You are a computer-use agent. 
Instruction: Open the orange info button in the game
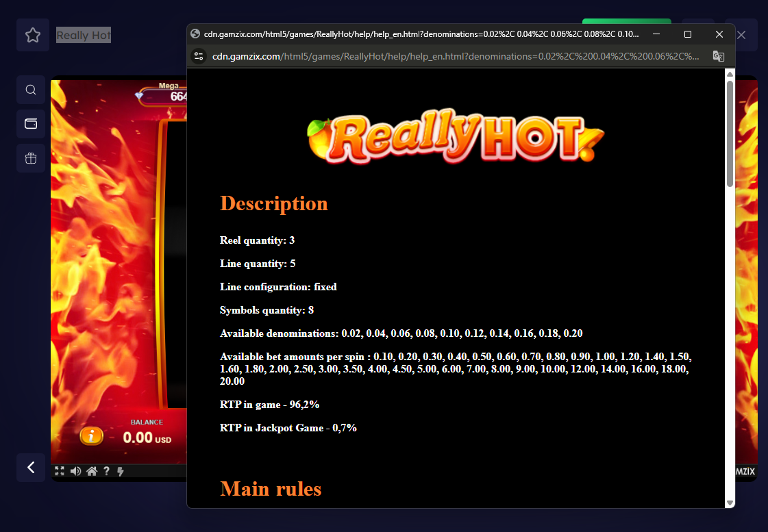point(92,435)
